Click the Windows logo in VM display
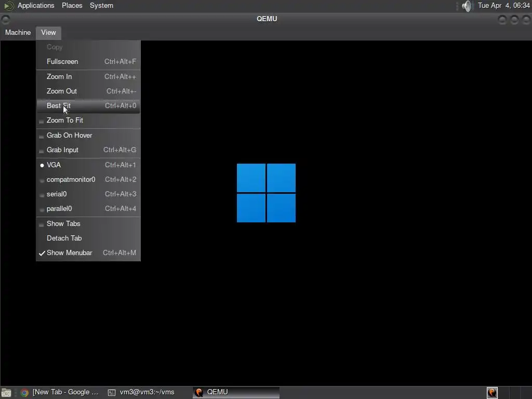 (266, 193)
